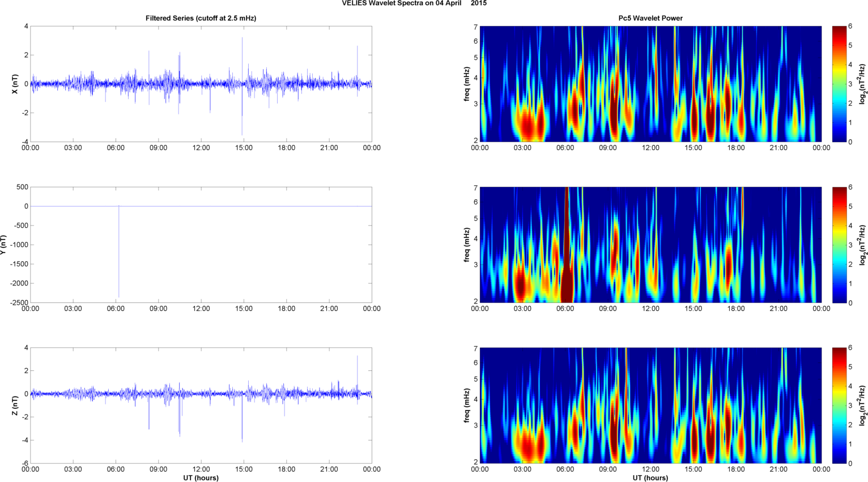Click the log2(nT²/Hz) label of the middle colorbar
Screen dimensions: 868x482
pyautogui.click(x=863, y=245)
